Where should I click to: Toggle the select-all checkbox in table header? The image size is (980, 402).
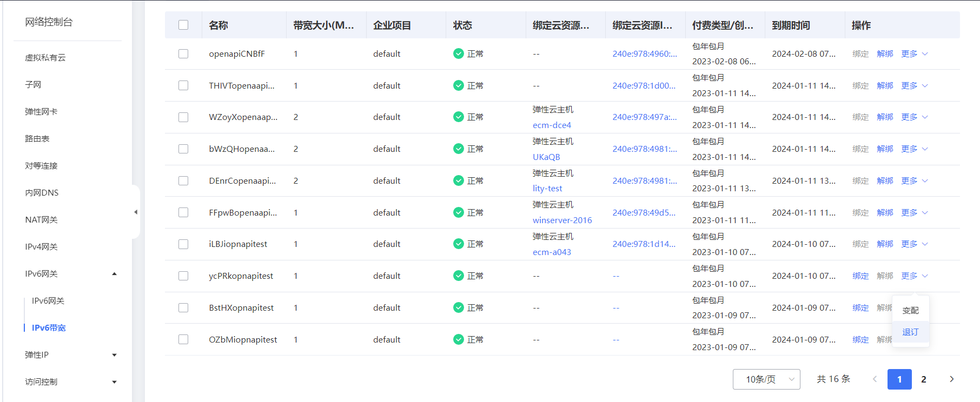(x=183, y=25)
